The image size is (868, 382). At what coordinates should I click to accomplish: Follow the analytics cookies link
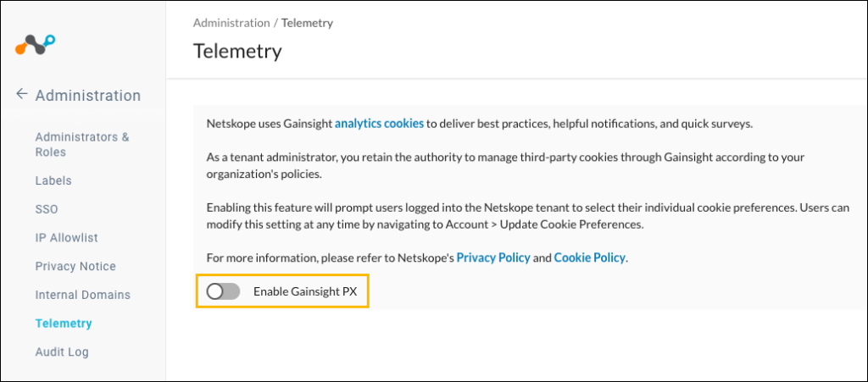[x=379, y=124]
